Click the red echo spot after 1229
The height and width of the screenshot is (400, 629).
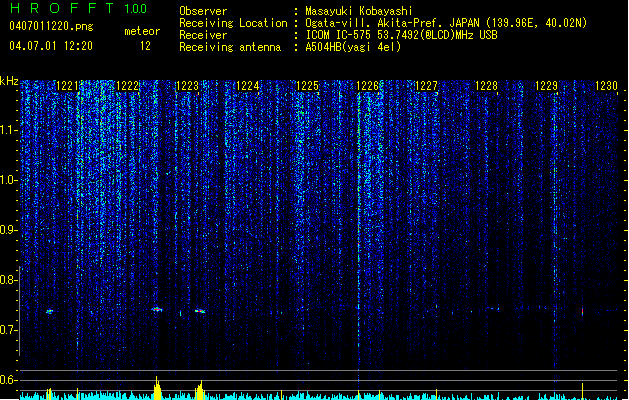[x=582, y=311]
